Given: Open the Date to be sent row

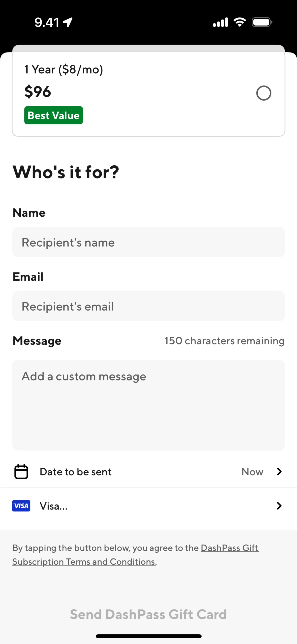Looking at the screenshot, I should coord(75,472).
